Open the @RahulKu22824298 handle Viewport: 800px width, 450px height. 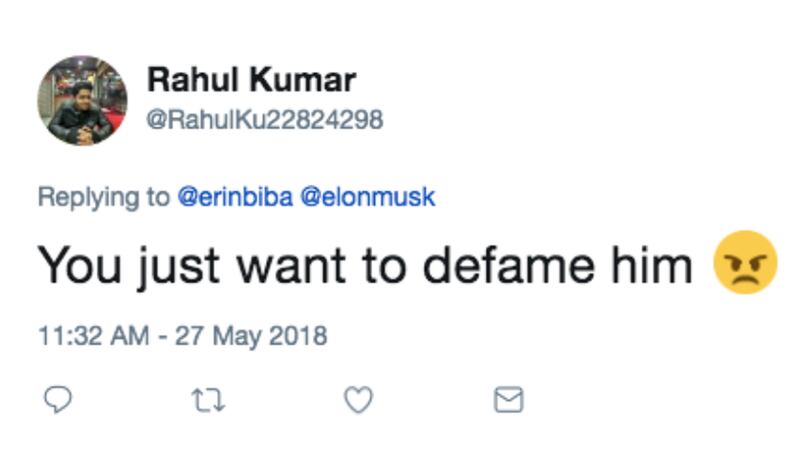pyautogui.click(x=265, y=120)
